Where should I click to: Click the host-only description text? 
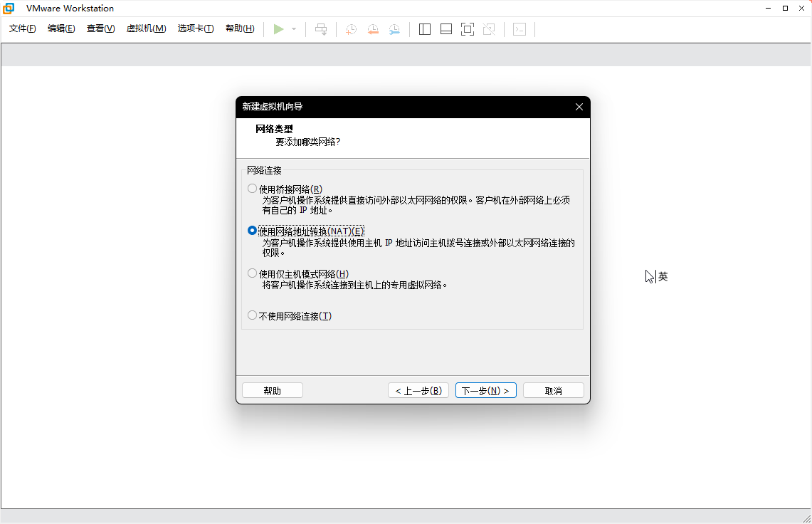click(x=354, y=285)
